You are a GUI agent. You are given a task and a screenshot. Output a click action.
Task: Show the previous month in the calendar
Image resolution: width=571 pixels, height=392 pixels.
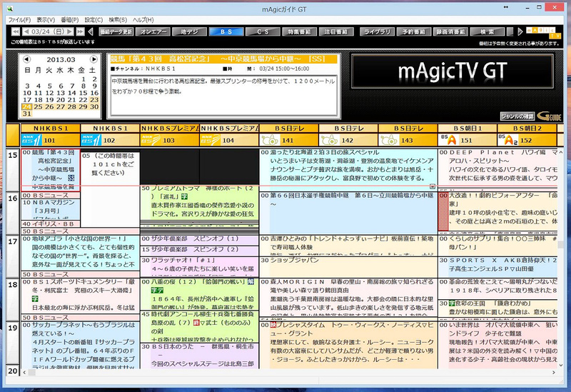(26, 59)
